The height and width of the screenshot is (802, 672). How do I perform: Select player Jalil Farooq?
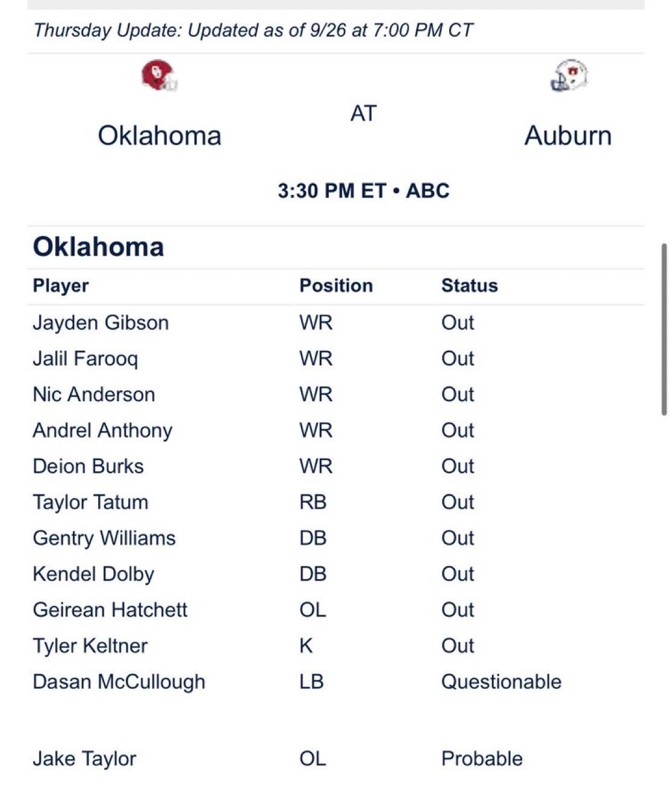(86, 359)
